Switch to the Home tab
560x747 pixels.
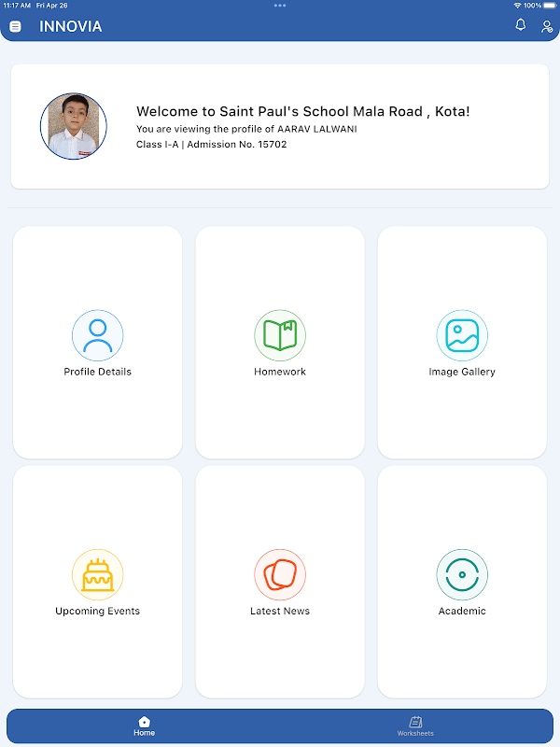point(144,726)
